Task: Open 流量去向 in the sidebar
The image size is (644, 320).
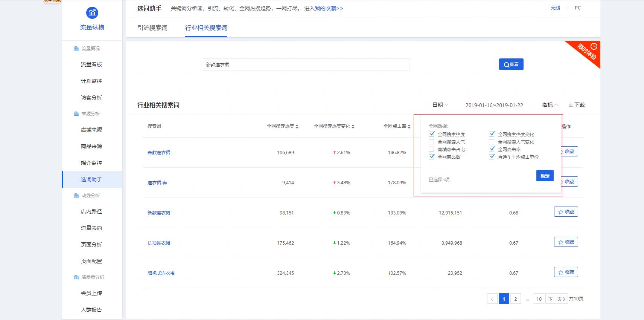Action: (x=91, y=228)
